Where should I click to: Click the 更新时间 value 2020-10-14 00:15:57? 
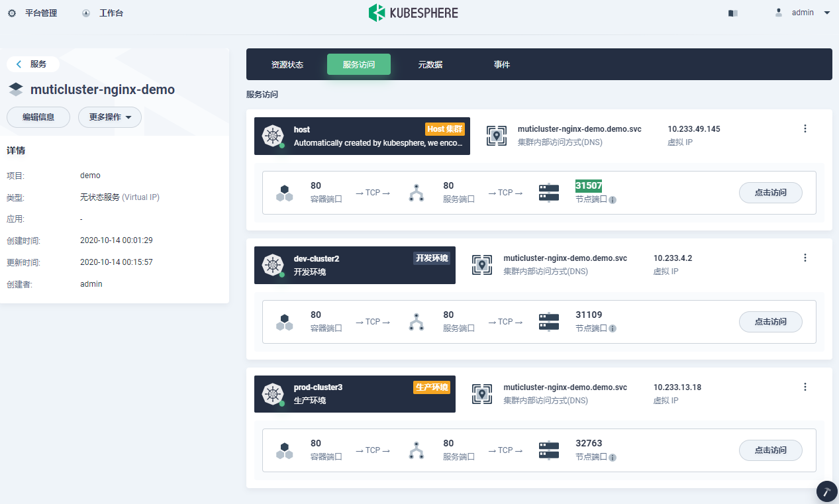pyautogui.click(x=117, y=262)
